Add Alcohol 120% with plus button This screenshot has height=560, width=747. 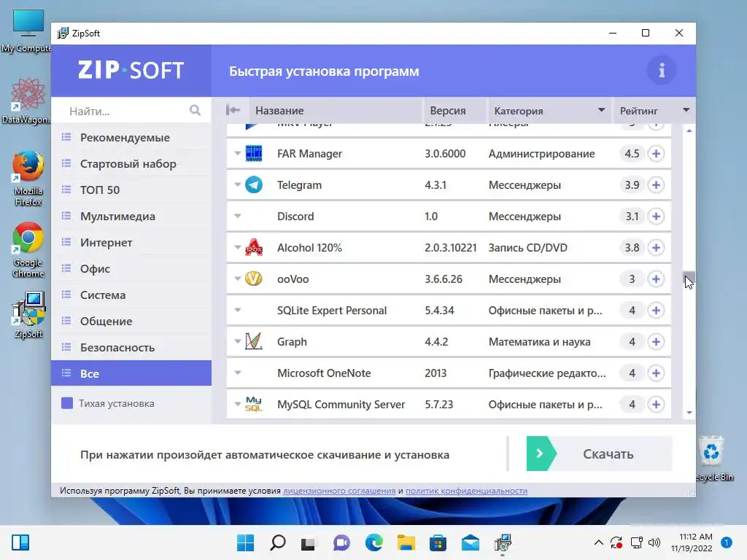click(x=656, y=248)
